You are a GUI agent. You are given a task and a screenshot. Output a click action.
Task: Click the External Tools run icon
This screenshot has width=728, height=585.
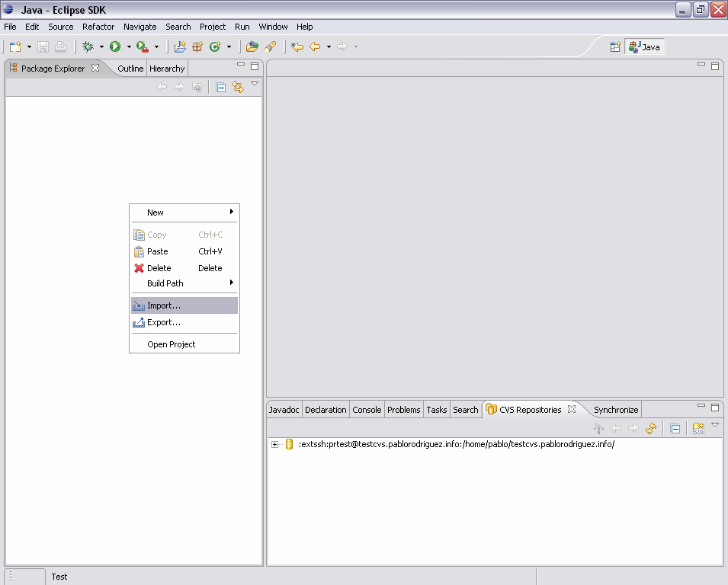click(x=143, y=46)
